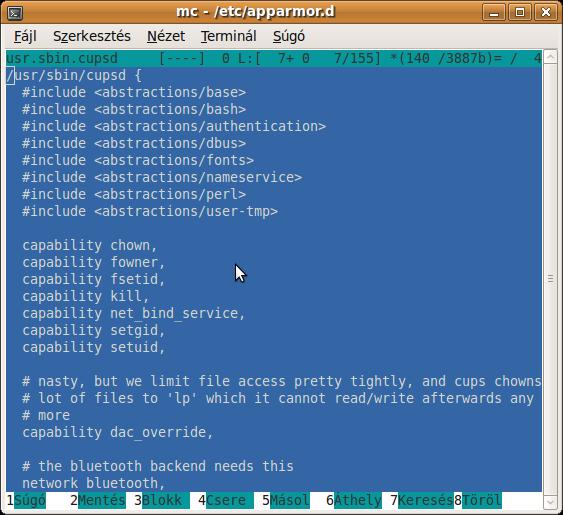The width and height of the screenshot is (563, 515).
Task: Open the Terminál menu
Action: (228, 36)
